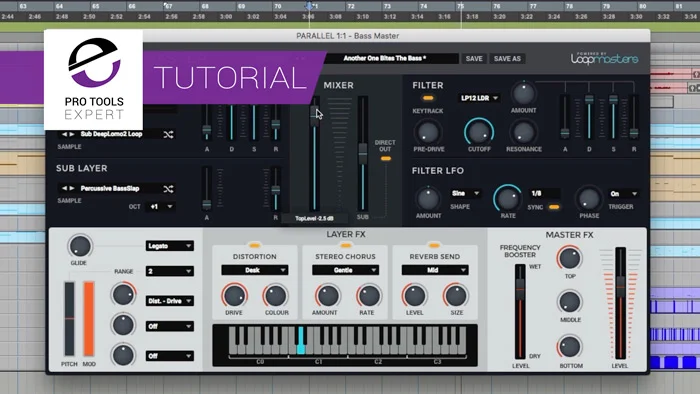The image size is (700, 394).
Task: Click the highlighted cyan key on keyboard
Action: point(301,340)
